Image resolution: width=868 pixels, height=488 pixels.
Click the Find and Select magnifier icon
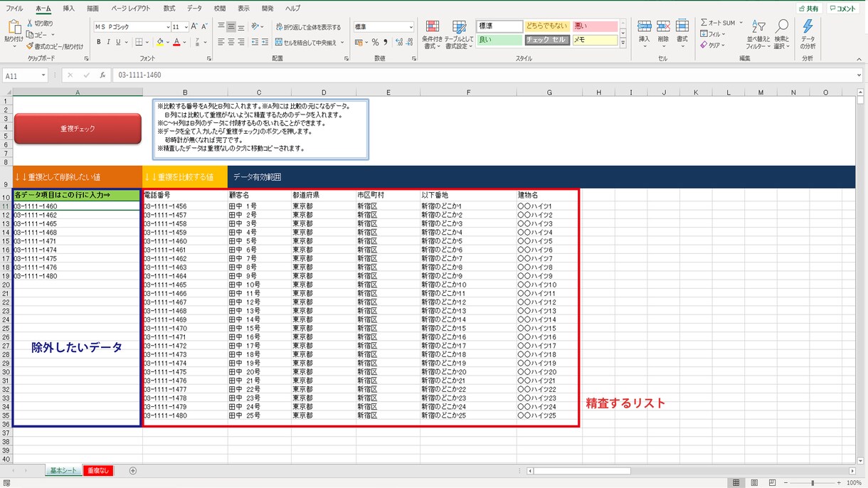click(782, 27)
